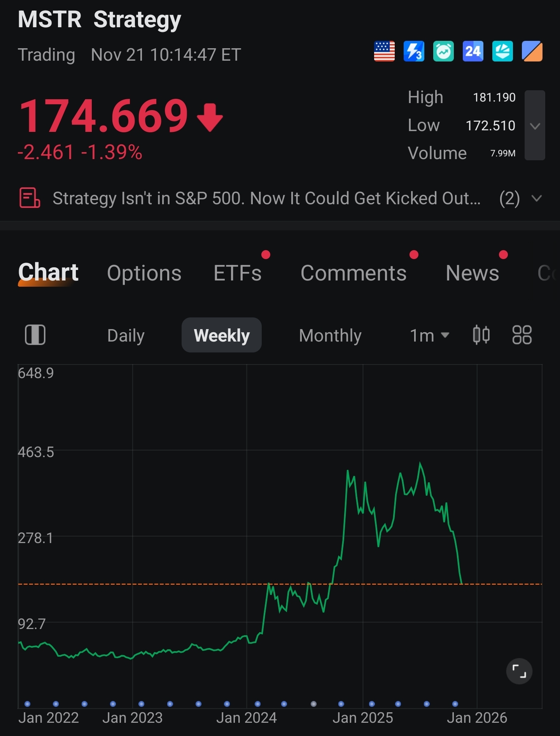Expand the news headlines list chevron
Viewport: 560px width, 736px height.
537,198
